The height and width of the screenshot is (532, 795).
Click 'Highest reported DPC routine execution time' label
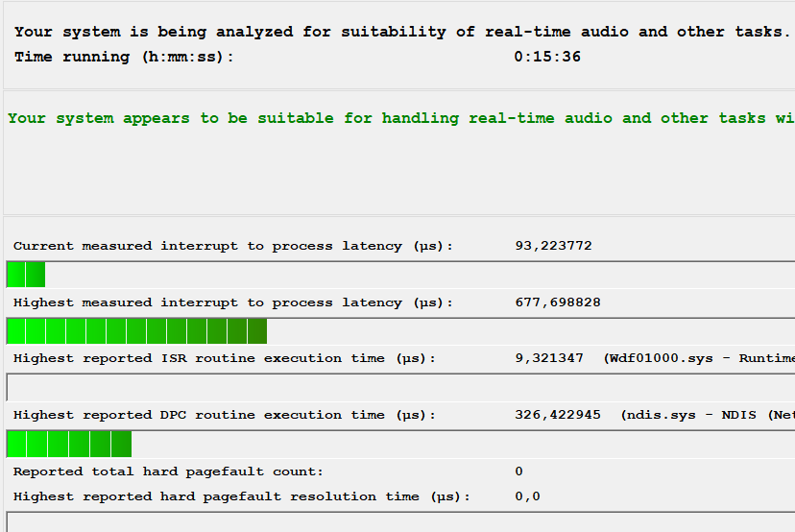[x=224, y=416]
